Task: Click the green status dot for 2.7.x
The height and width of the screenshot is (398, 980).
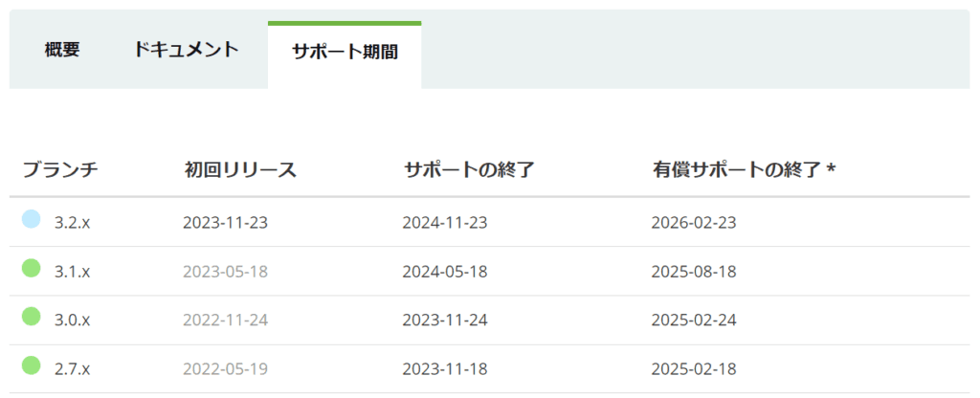Action: 31,365
